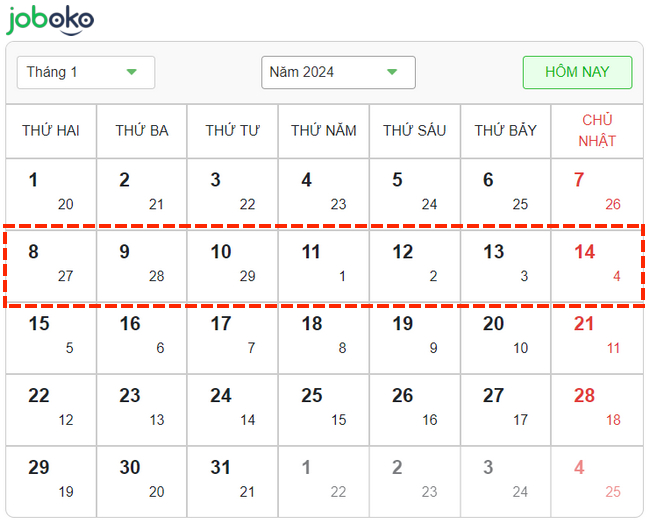Image resolution: width=650 pixels, height=524 pixels.
Task: Click January 31 date cell
Action: tap(233, 479)
